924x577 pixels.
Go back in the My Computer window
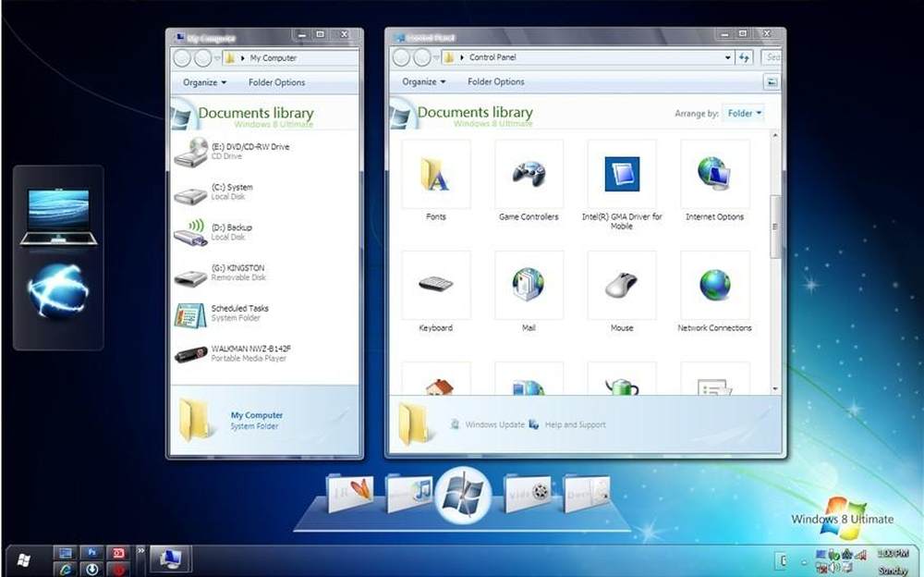point(182,58)
